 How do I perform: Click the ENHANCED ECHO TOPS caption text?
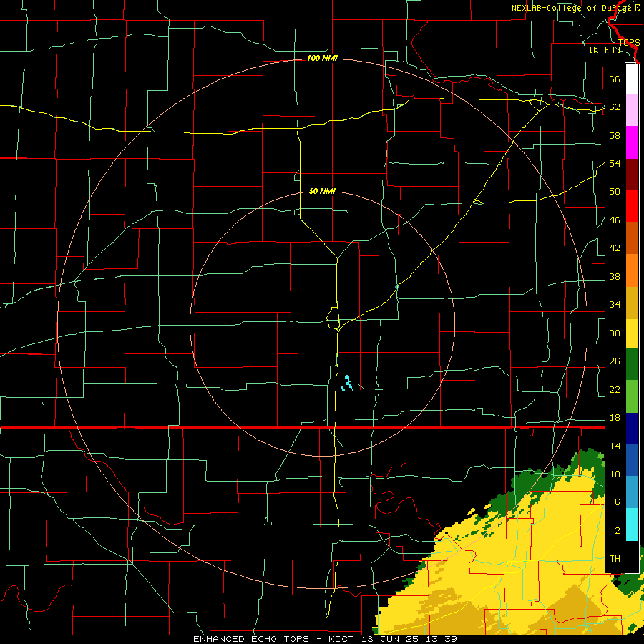point(253,639)
